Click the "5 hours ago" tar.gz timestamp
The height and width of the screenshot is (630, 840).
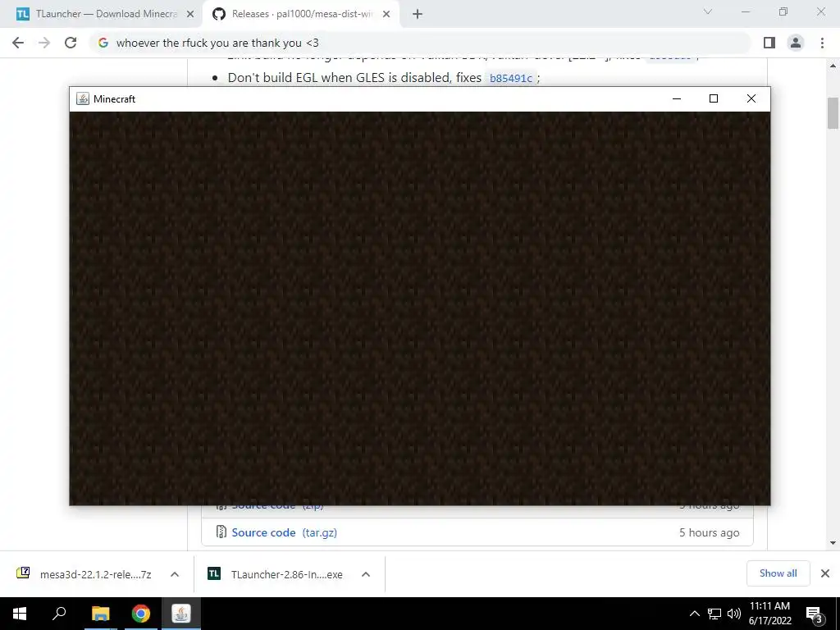pyautogui.click(x=710, y=532)
